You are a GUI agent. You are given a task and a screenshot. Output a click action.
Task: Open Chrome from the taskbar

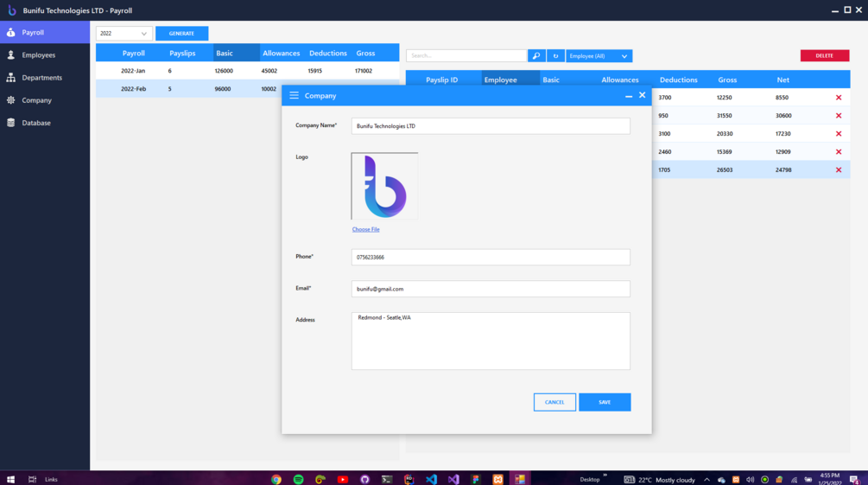click(x=276, y=480)
